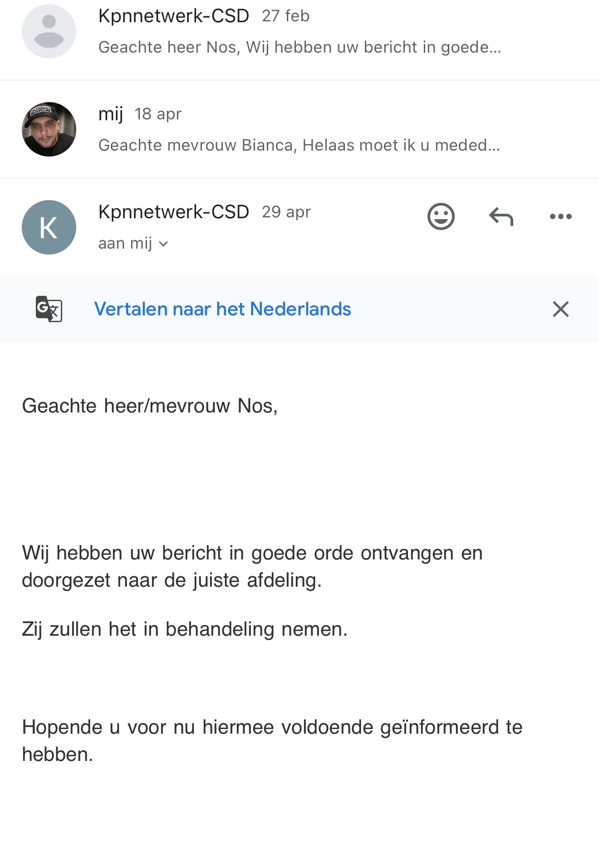Image resolution: width=599 pixels, height=868 pixels.
Task: Click the paragraph starting with 'Hopende u voor nu'
Action: click(x=272, y=740)
